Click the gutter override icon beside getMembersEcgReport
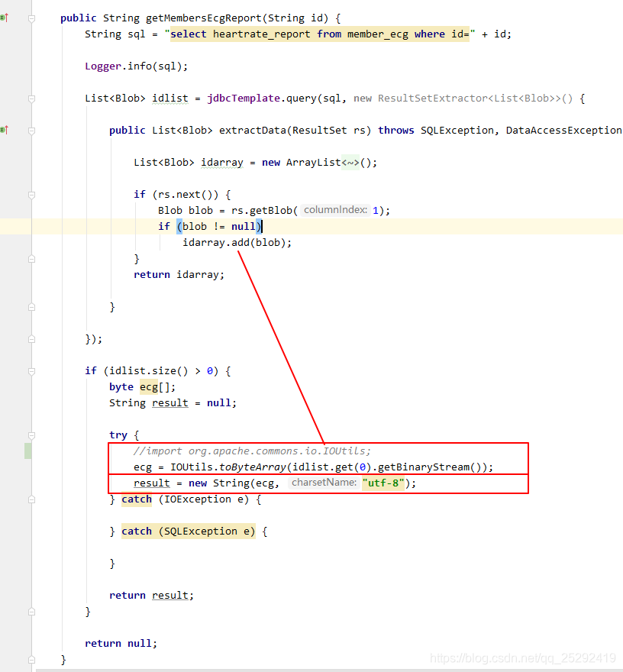 tap(5, 18)
